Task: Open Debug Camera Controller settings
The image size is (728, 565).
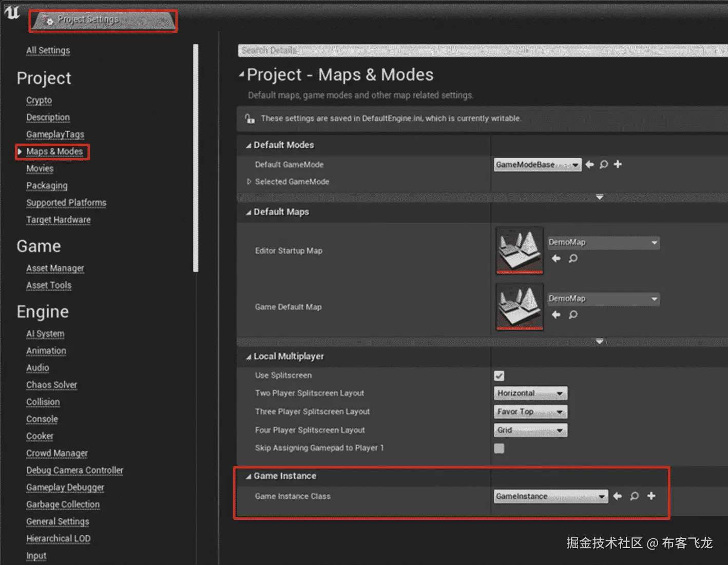Action: click(75, 470)
